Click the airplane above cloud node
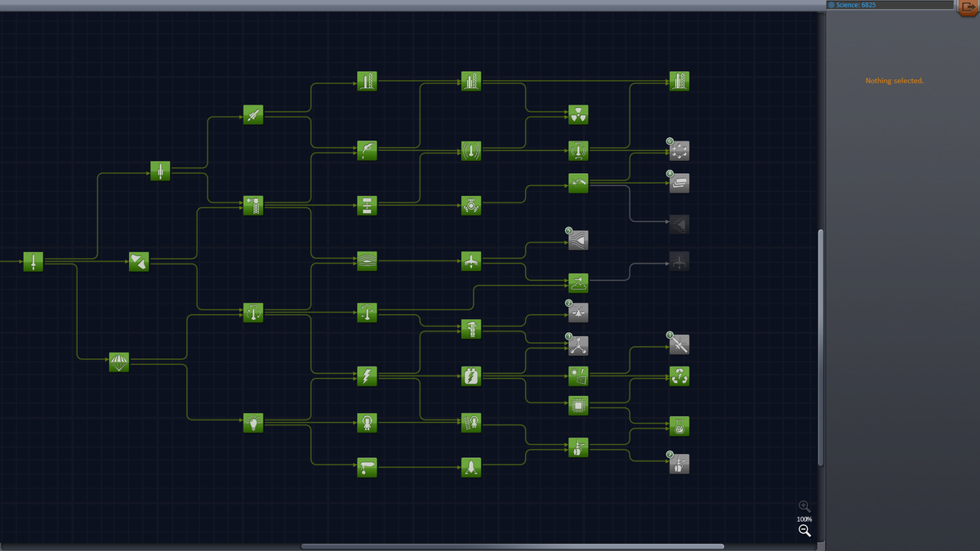The width and height of the screenshot is (980, 551). [578, 283]
